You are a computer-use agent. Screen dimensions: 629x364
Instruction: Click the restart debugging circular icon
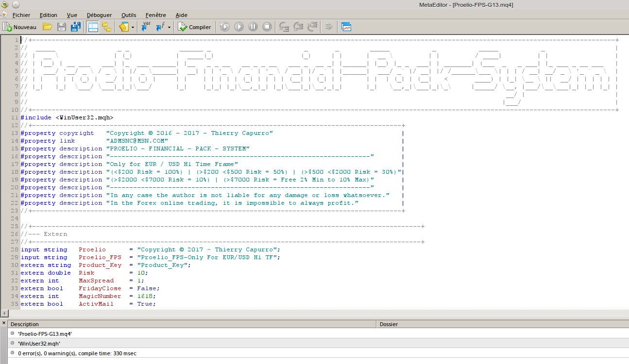tap(224, 27)
